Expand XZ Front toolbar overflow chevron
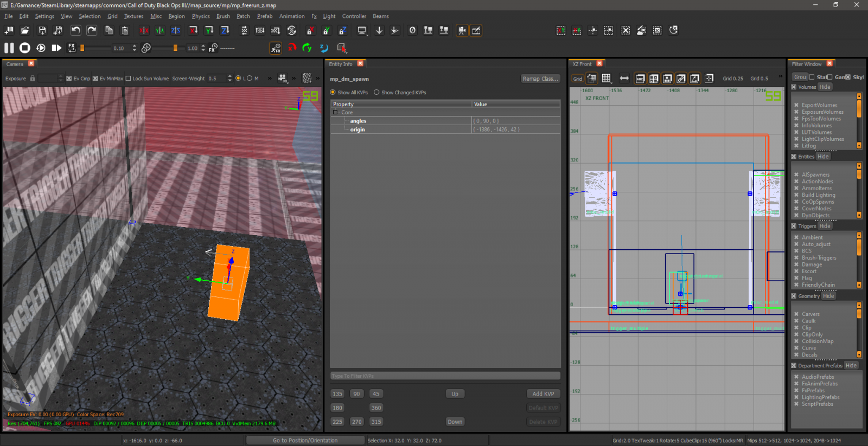The height and width of the screenshot is (446, 868). click(x=780, y=77)
